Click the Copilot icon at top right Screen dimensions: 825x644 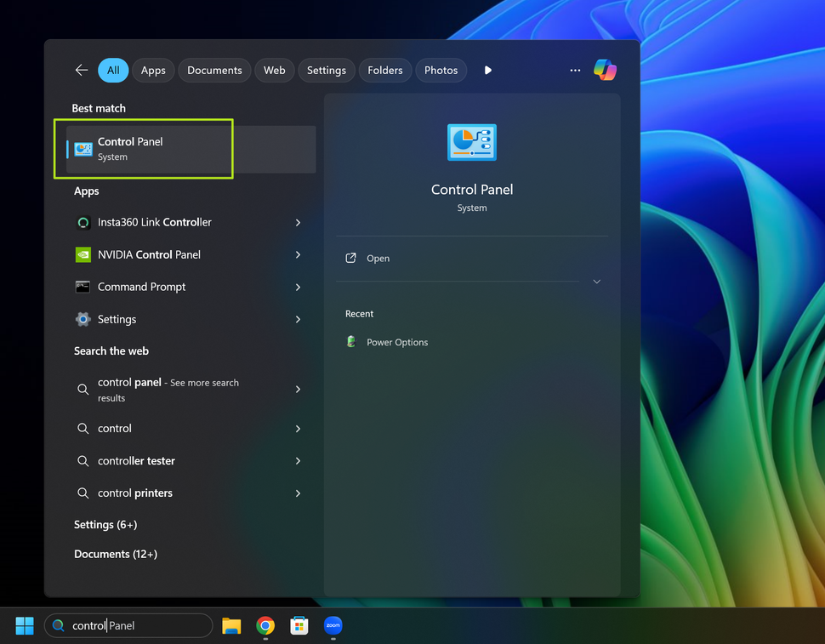tap(605, 70)
